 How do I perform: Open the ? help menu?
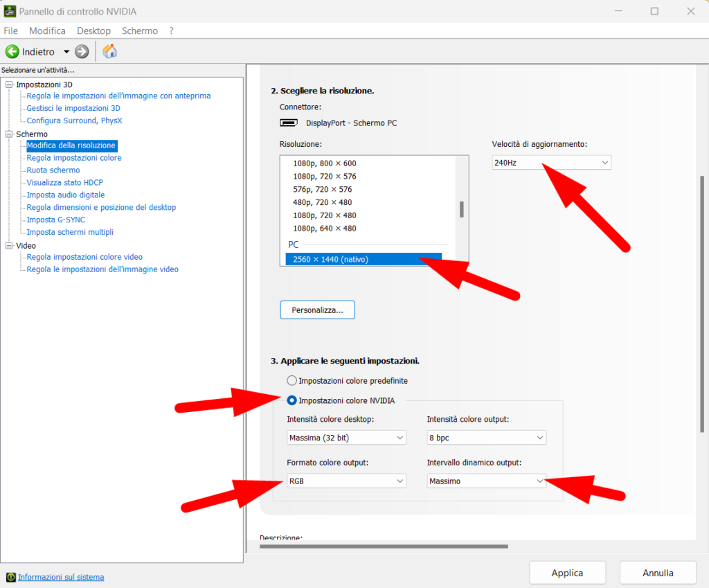(x=172, y=30)
